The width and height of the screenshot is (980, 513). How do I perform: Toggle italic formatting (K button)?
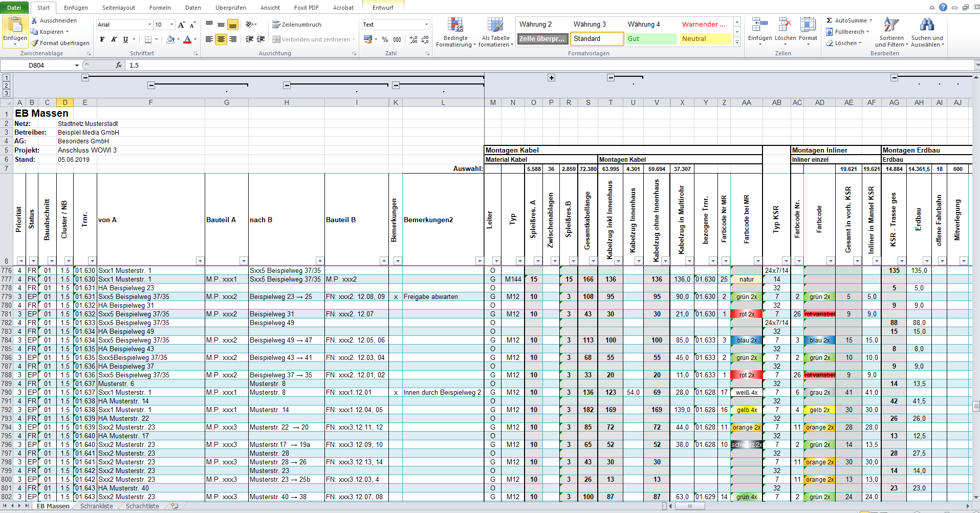coord(114,39)
